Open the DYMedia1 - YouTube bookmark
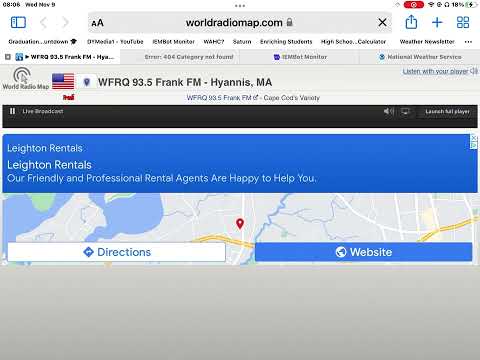Viewport: 480px width, 360px height. click(115, 42)
